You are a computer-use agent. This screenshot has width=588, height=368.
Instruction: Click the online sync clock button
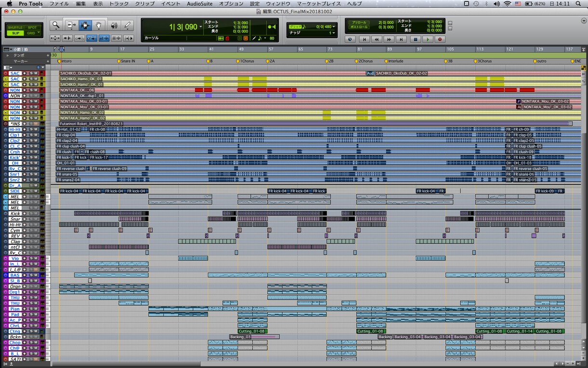pyautogui.click(x=350, y=39)
